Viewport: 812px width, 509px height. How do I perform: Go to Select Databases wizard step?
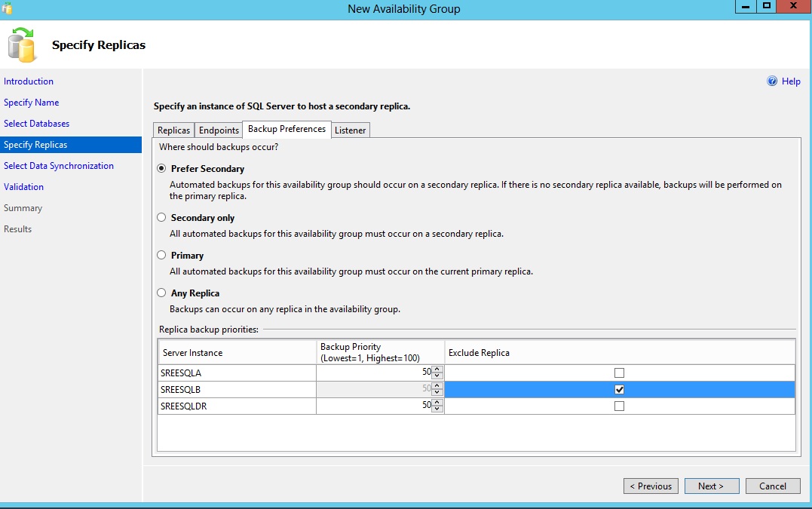[36, 124]
